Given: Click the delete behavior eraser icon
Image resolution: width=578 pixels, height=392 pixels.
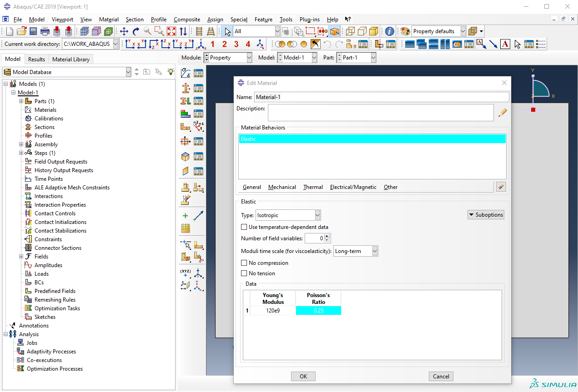Looking at the screenshot, I should click(501, 187).
